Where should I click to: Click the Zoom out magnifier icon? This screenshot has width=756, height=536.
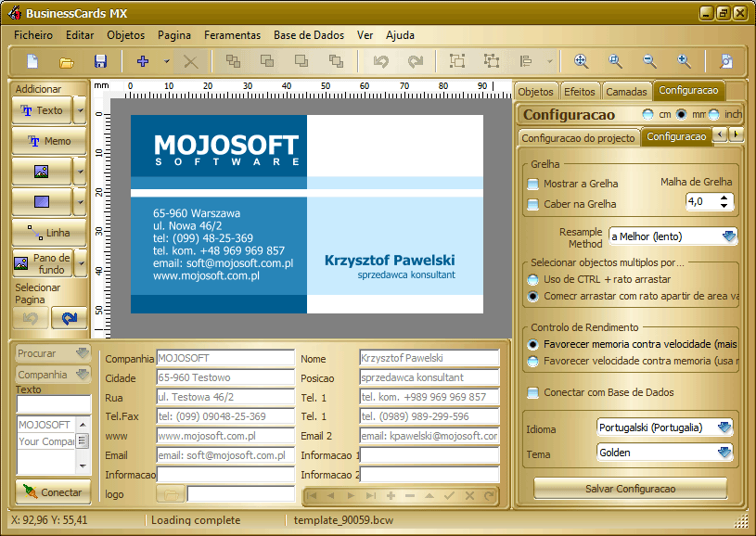[x=649, y=61]
